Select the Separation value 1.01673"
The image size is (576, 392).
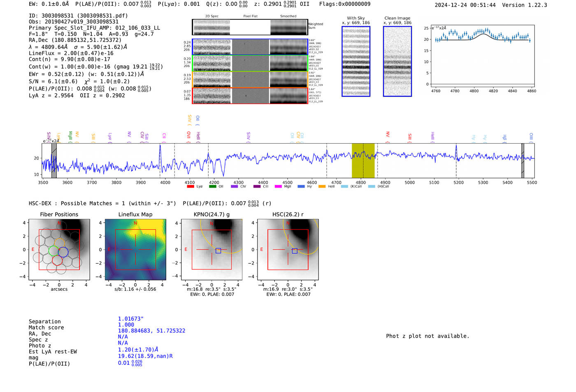[x=131, y=319]
